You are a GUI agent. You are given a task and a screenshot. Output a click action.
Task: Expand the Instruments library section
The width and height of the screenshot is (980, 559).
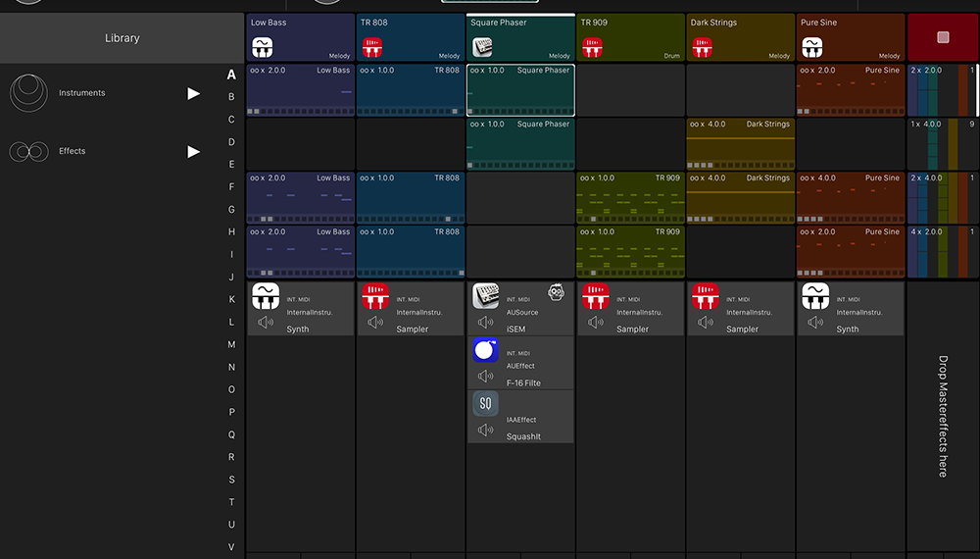tap(194, 93)
